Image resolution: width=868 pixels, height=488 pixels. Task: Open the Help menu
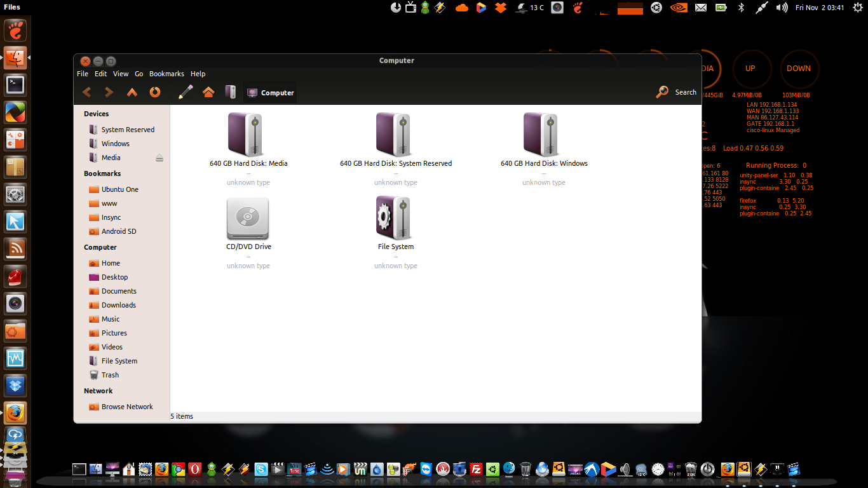tap(198, 74)
